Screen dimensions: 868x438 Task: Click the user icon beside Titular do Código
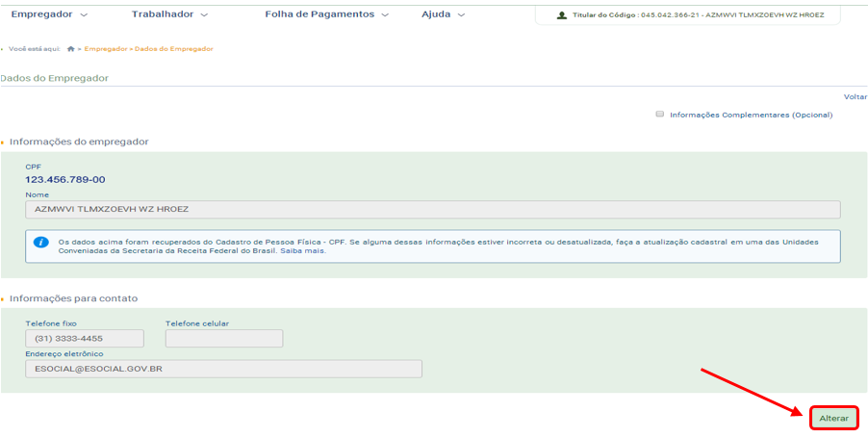[x=562, y=15]
